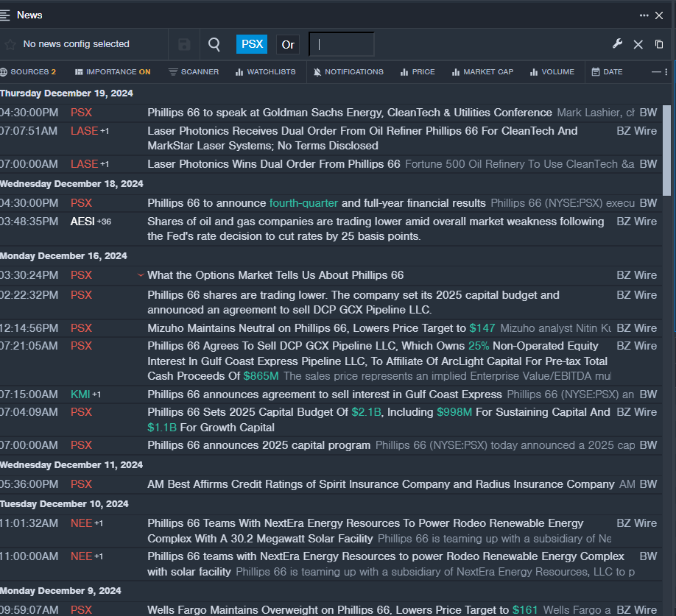Open the No news config selected dropdown
Viewport: 676px width, 616px height.
click(x=76, y=44)
